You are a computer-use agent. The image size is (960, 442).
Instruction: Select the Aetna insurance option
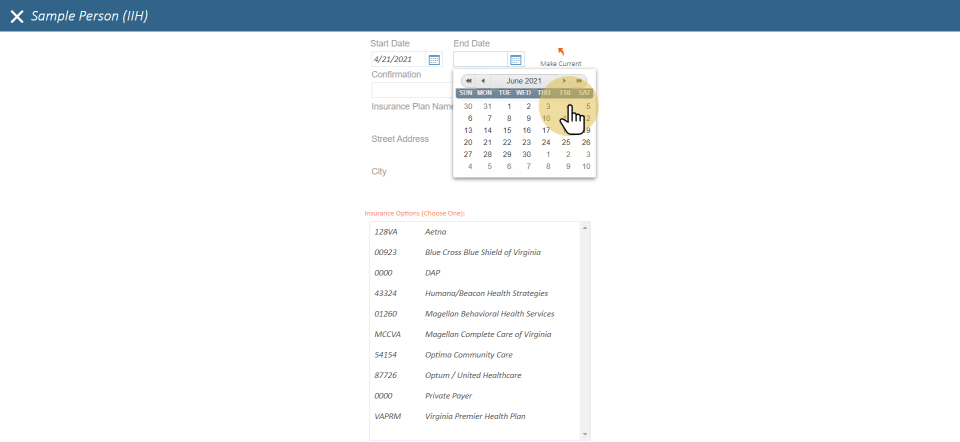pos(436,232)
